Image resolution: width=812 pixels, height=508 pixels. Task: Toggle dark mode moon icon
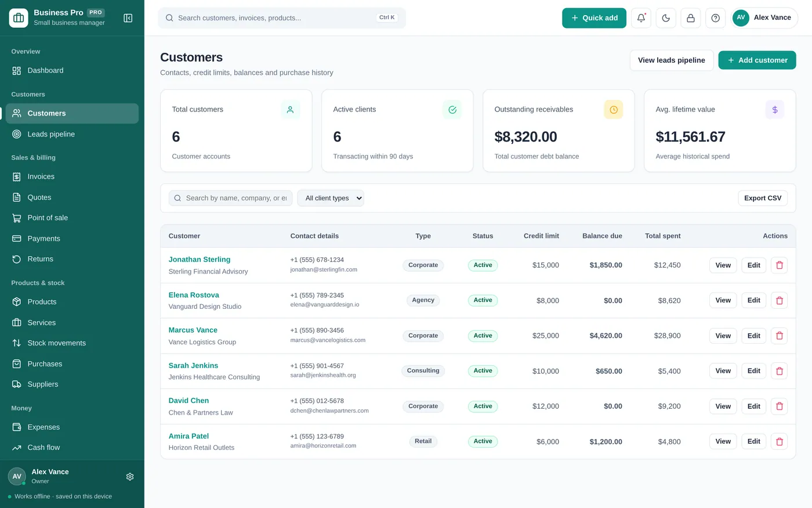tap(666, 18)
